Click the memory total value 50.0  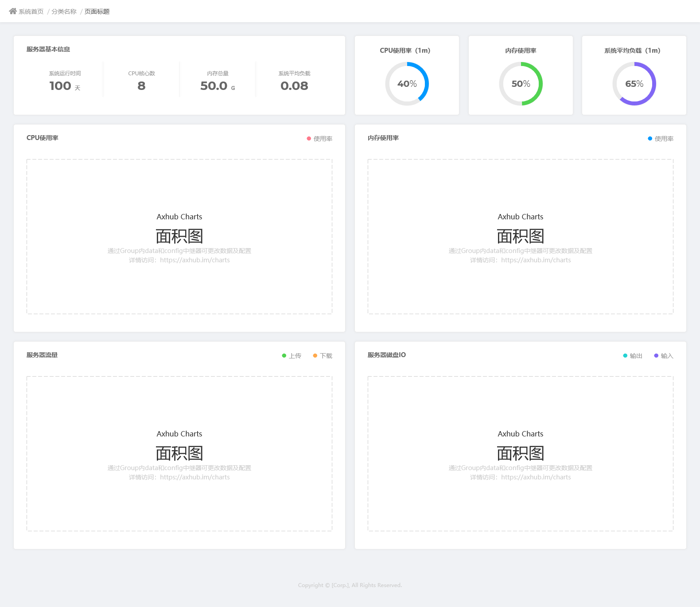(214, 86)
